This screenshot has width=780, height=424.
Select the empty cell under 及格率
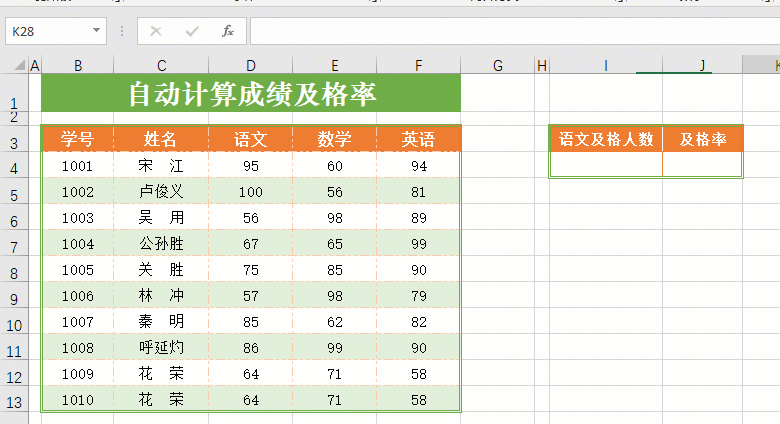coord(702,165)
